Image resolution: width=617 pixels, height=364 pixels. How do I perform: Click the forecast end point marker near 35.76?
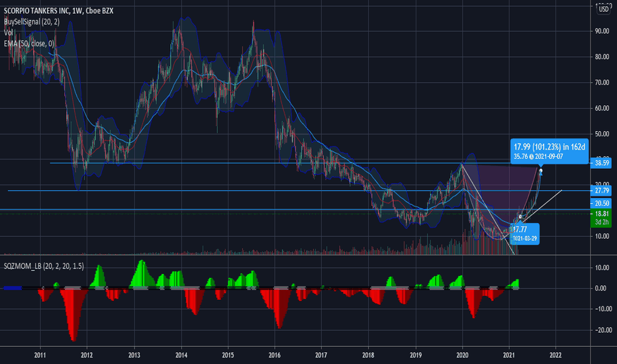pos(541,171)
